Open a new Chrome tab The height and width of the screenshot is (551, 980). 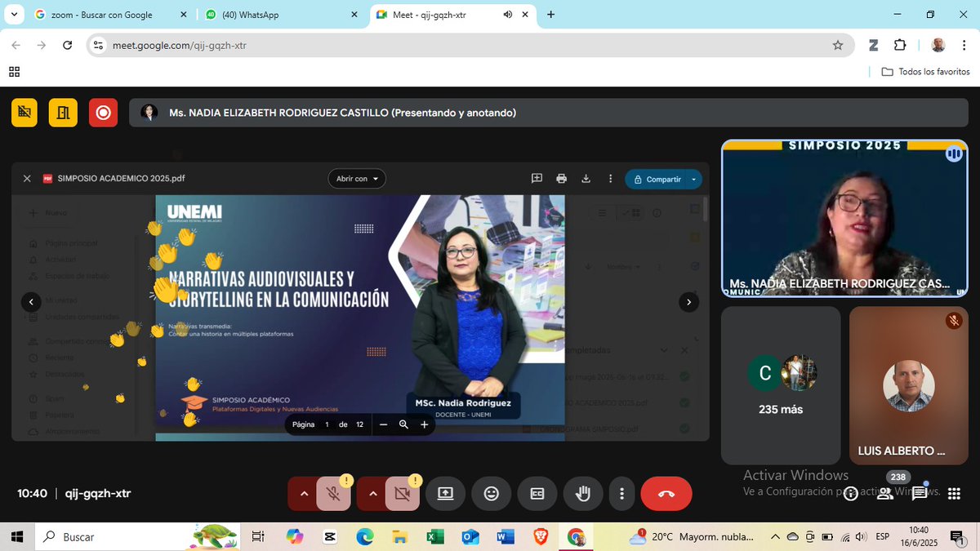(551, 15)
